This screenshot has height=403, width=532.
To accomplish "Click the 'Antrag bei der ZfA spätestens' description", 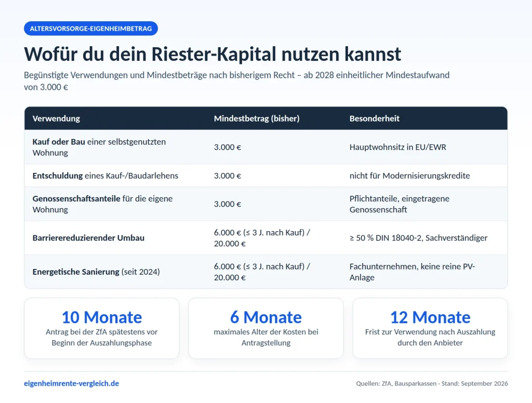I will [x=102, y=337].
